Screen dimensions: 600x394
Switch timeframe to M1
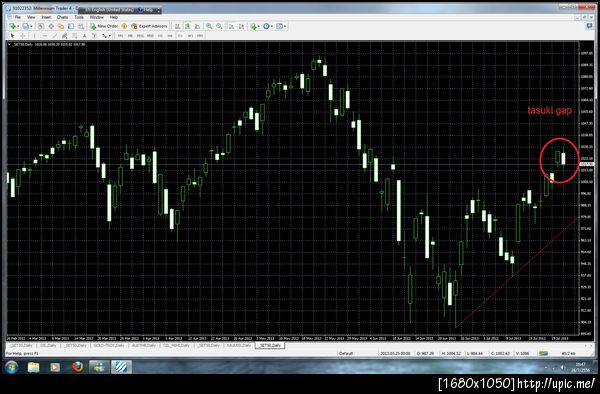tap(120, 36)
